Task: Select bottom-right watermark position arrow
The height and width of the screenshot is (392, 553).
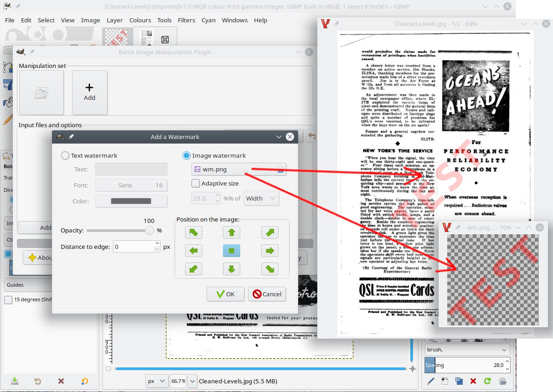Action: click(270, 269)
